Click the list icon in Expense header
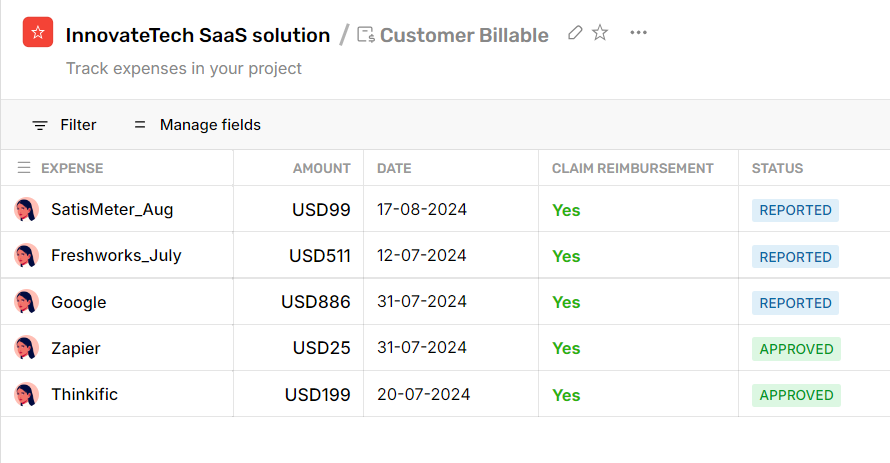The image size is (890, 463). 24,168
